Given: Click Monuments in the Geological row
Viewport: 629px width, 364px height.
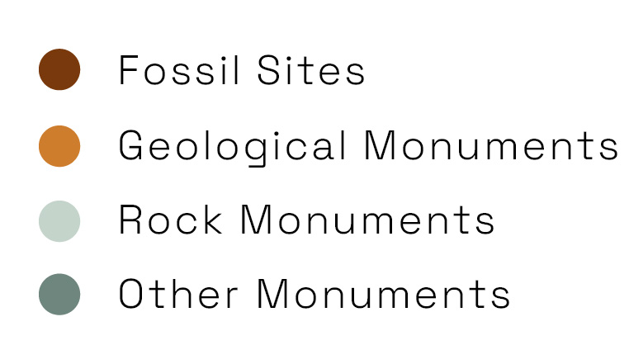Looking at the screenshot, I should pyautogui.click(x=491, y=145).
